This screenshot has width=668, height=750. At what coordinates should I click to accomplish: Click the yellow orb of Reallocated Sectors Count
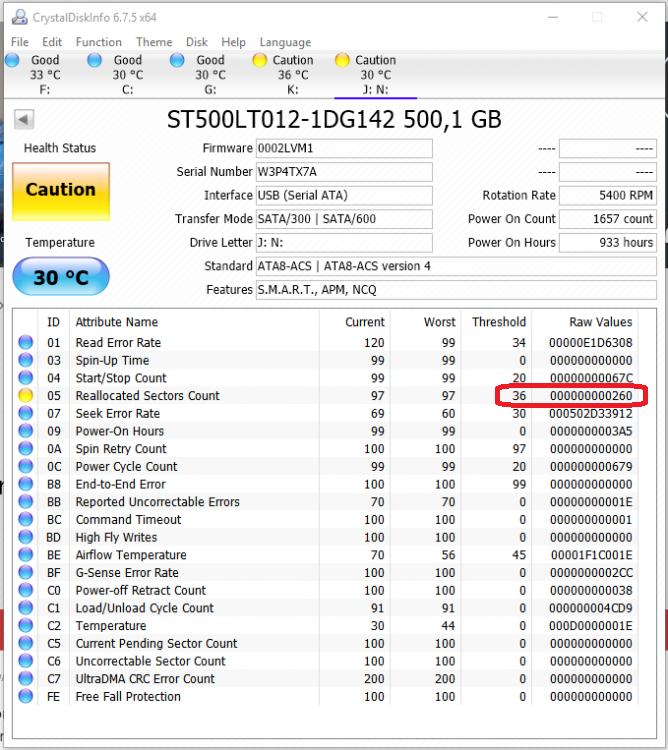pos(26,396)
